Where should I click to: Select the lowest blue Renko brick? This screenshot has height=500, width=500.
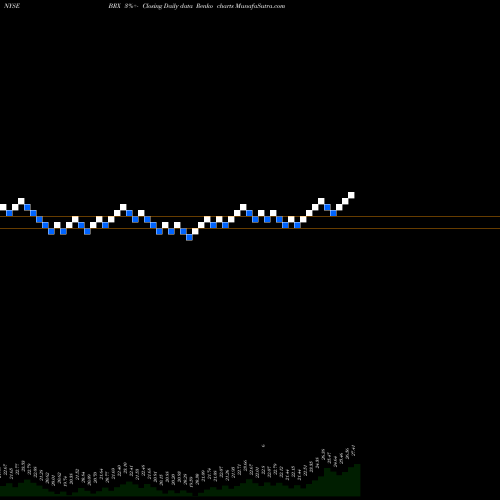(189, 237)
